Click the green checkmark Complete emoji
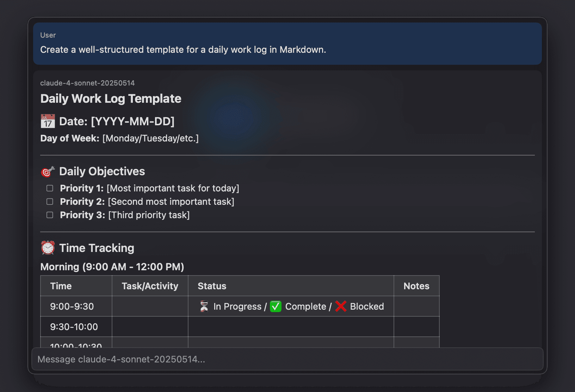Screen dimensions: 575x392 tap(276, 306)
